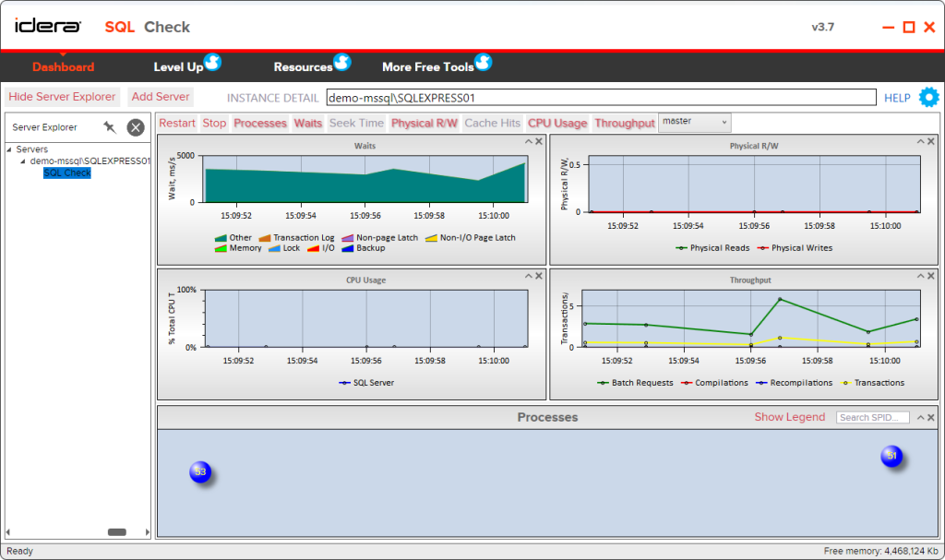945x560 pixels.
Task: Toggle the Waits chart
Action: pyautogui.click(x=308, y=123)
